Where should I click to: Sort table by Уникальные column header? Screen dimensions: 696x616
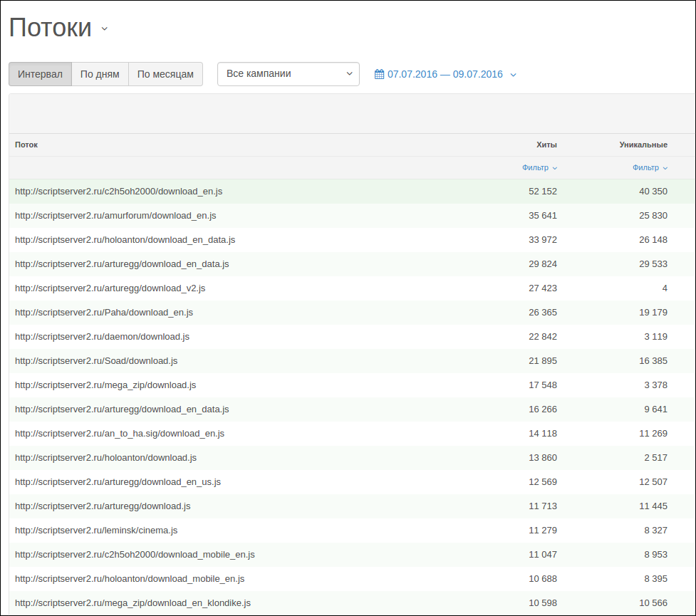pos(643,145)
